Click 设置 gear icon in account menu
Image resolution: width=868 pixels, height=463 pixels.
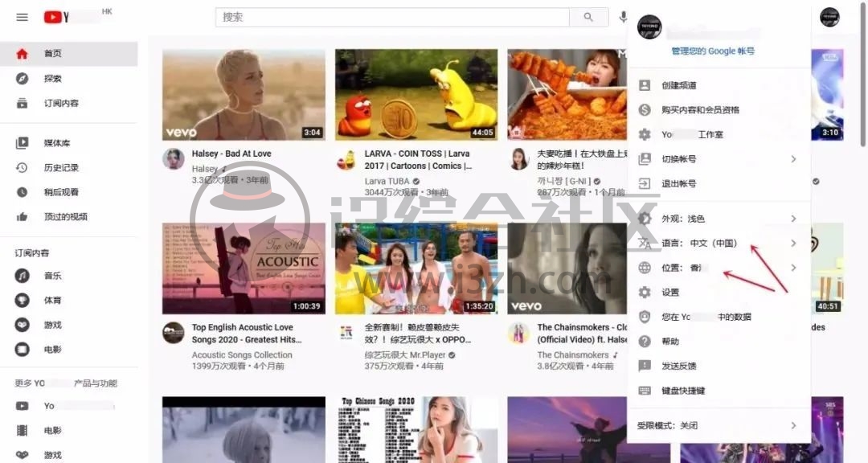(645, 292)
